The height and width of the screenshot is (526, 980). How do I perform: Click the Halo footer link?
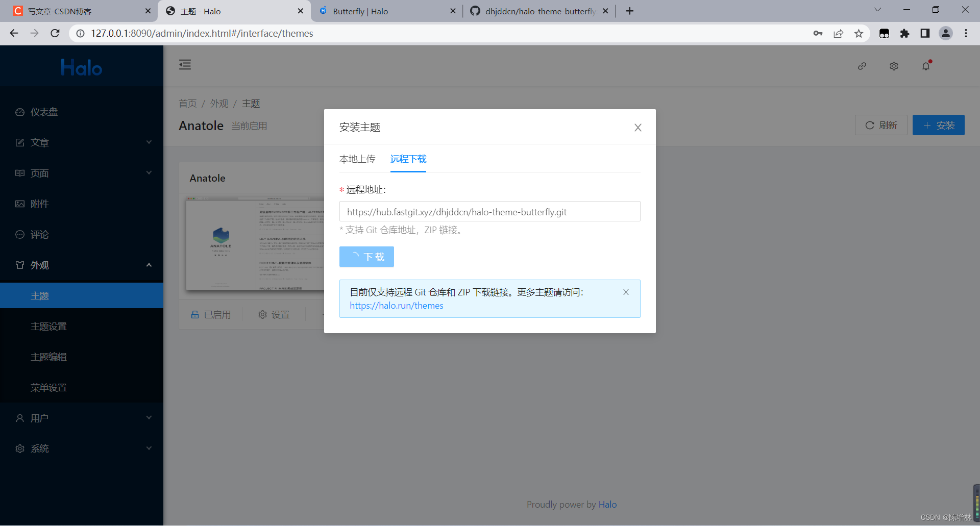[607, 505]
